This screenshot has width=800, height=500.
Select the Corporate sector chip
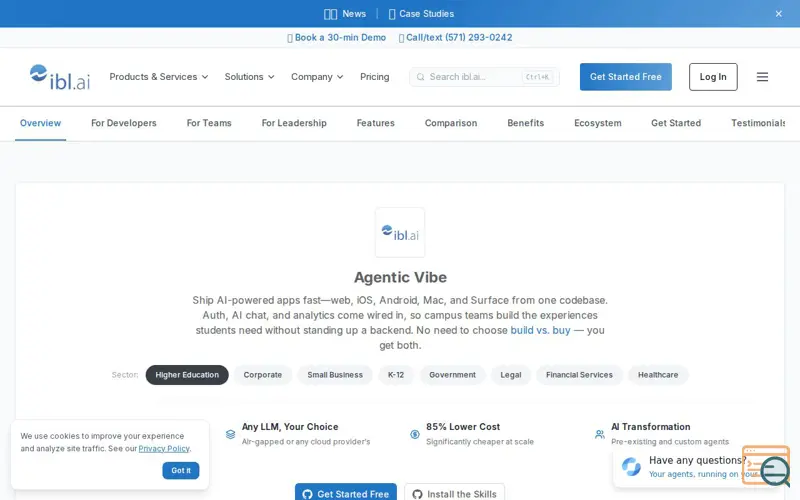click(x=263, y=375)
